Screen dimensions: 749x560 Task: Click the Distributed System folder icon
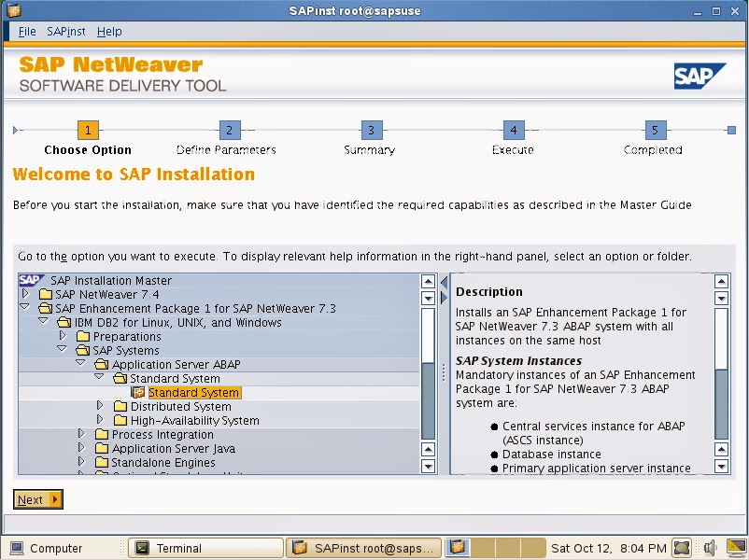point(120,406)
